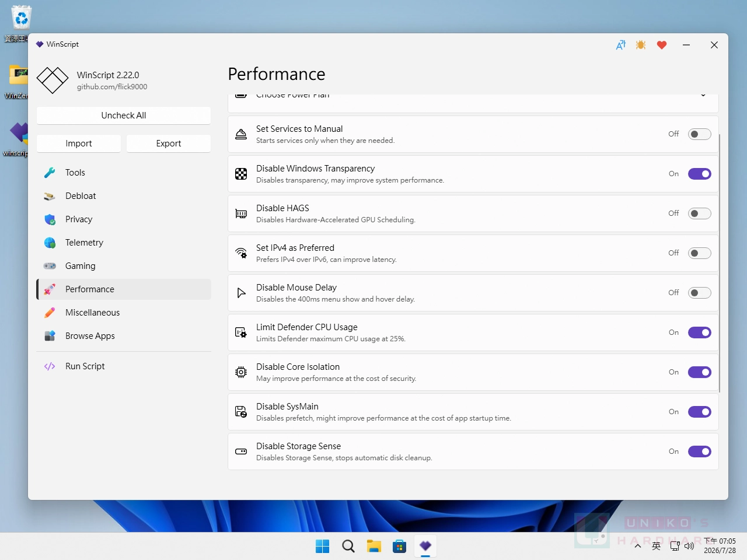
Task: Click "Disables the 400ms menu show and hover delay."
Action: click(336, 299)
